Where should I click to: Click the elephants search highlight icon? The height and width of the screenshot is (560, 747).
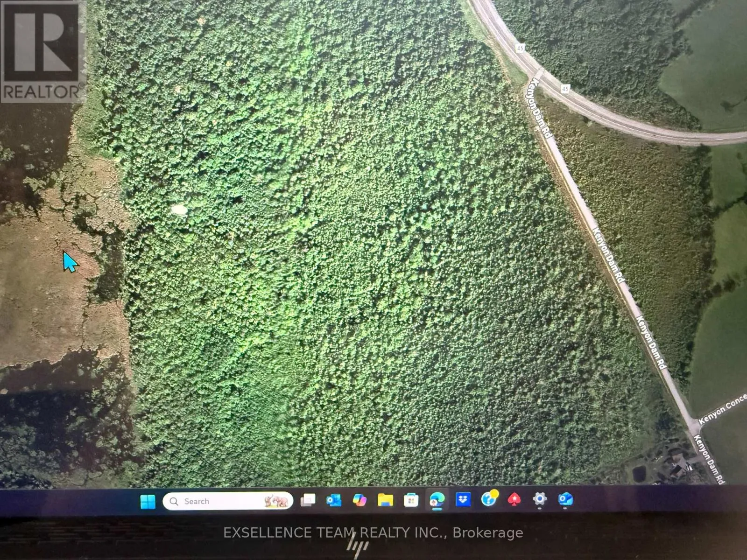coord(276,501)
